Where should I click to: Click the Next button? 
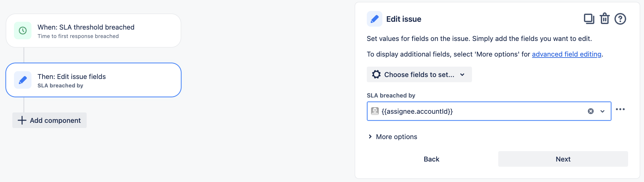(563, 159)
